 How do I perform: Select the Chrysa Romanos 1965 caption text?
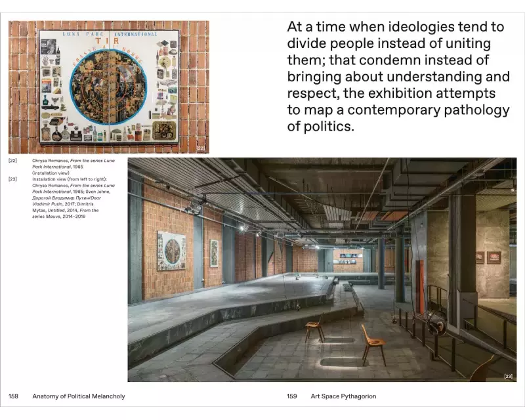[x=72, y=167]
